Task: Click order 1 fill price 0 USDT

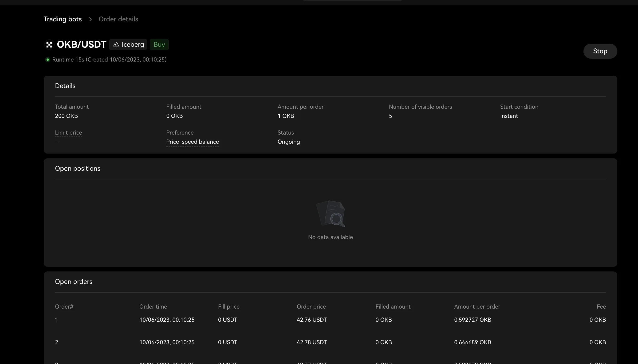Action: (x=227, y=320)
